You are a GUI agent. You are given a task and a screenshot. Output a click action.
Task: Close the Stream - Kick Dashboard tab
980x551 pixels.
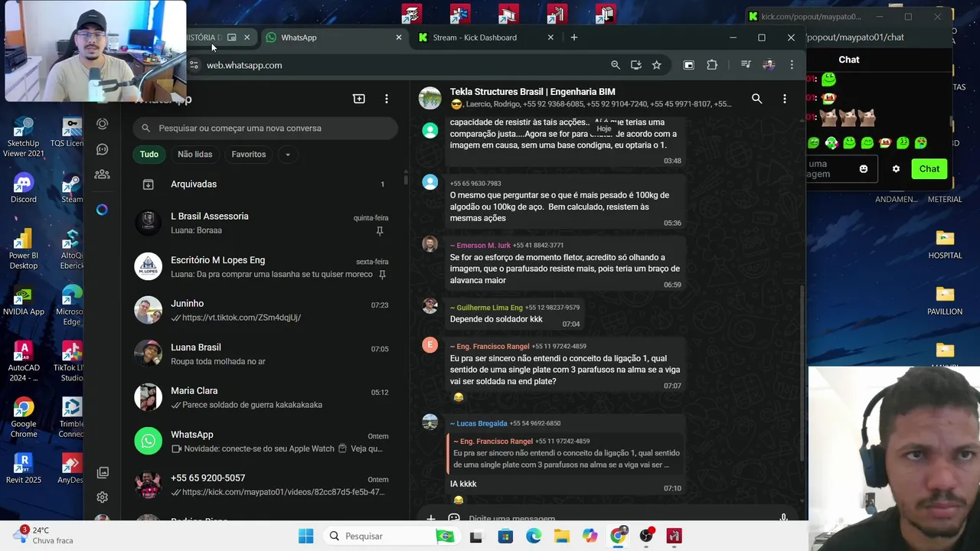[x=550, y=37]
